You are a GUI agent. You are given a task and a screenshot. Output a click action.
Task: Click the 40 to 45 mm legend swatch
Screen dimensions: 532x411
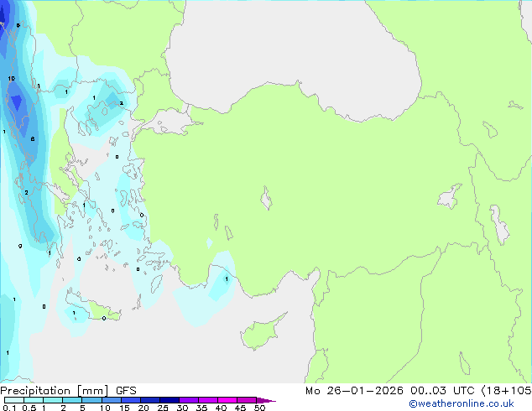(227, 400)
